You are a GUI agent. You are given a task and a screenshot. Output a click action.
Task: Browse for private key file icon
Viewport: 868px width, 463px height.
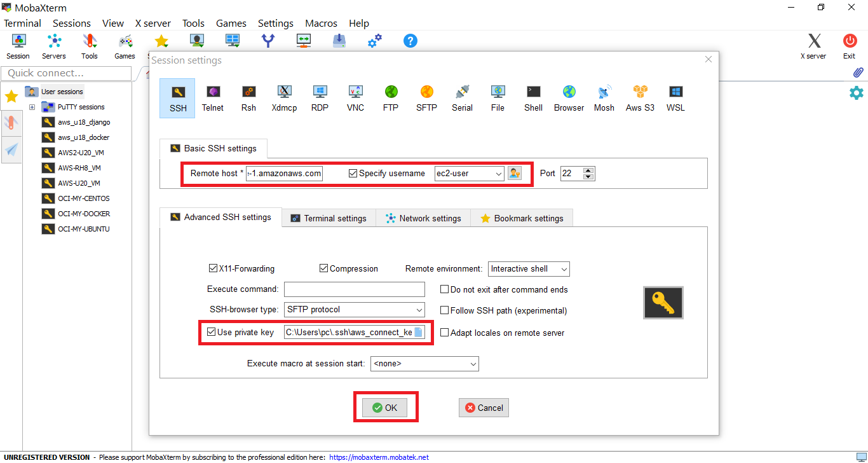point(419,332)
